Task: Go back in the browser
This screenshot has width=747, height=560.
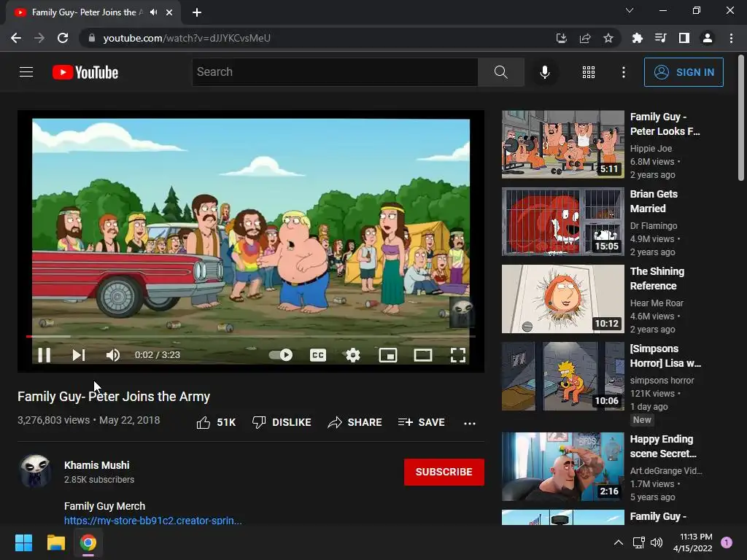Action: [16, 38]
